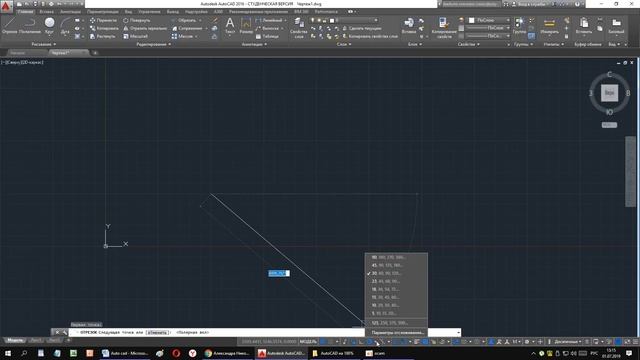Expand the Аннотации panel
Image resolution: width=640 pixels, height=360 pixels.
tap(254, 44)
